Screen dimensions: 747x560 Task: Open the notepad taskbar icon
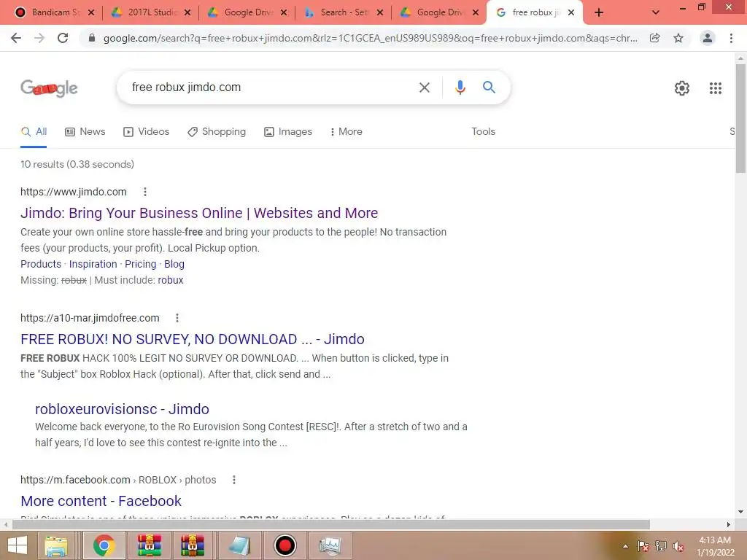tap(239, 545)
